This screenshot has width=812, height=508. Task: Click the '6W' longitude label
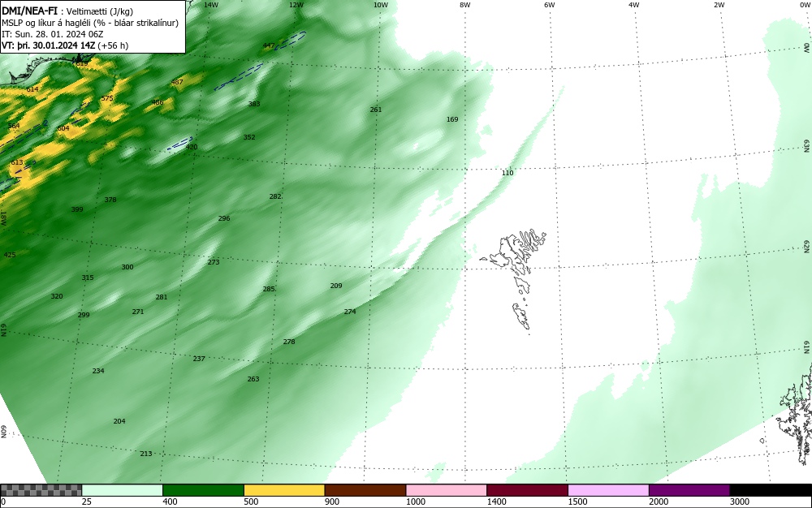point(550,5)
